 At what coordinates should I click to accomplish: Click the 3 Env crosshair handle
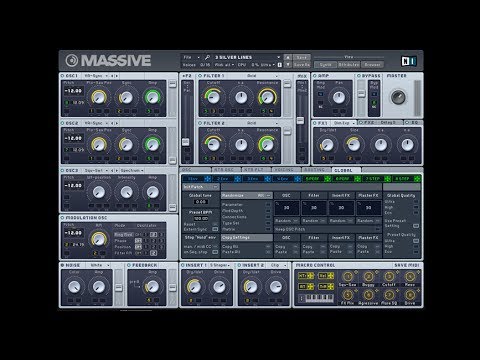click(267, 179)
